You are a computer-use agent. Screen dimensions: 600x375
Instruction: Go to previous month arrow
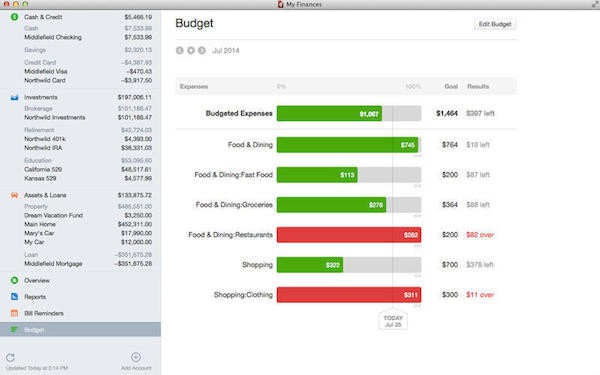[x=180, y=51]
